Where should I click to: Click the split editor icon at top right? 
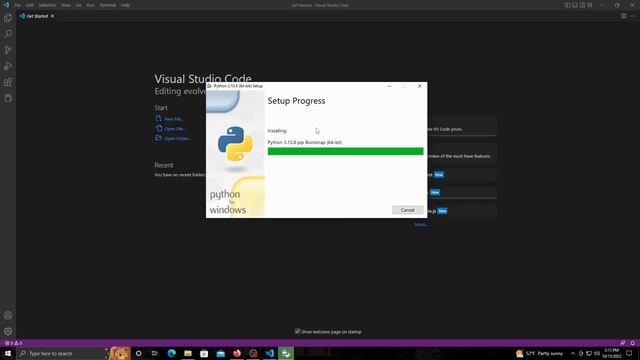pyautogui.click(x=624, y=16)
